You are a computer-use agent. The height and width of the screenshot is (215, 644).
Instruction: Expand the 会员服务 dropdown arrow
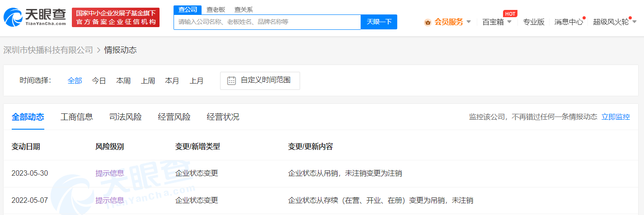[469, 22]
